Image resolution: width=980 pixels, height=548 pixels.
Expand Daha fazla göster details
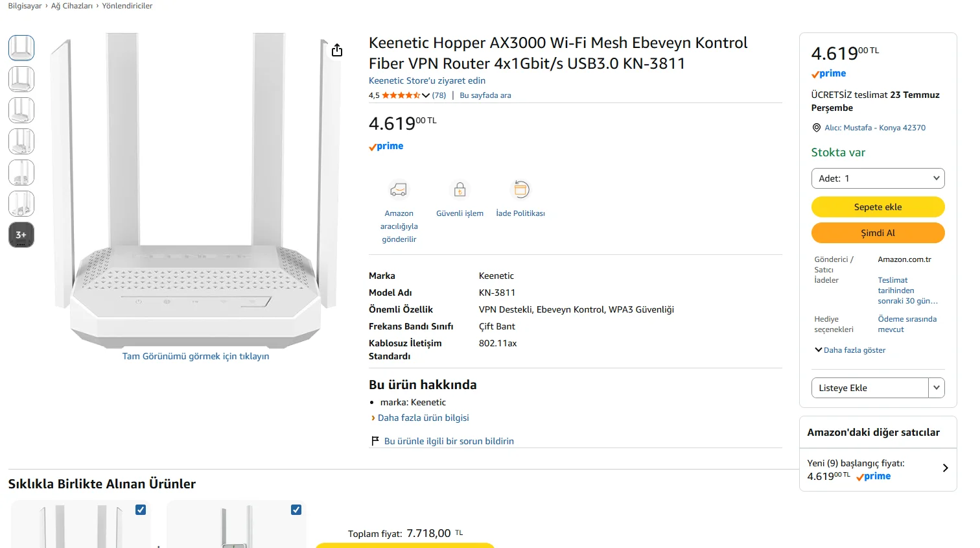coord(850,350)
